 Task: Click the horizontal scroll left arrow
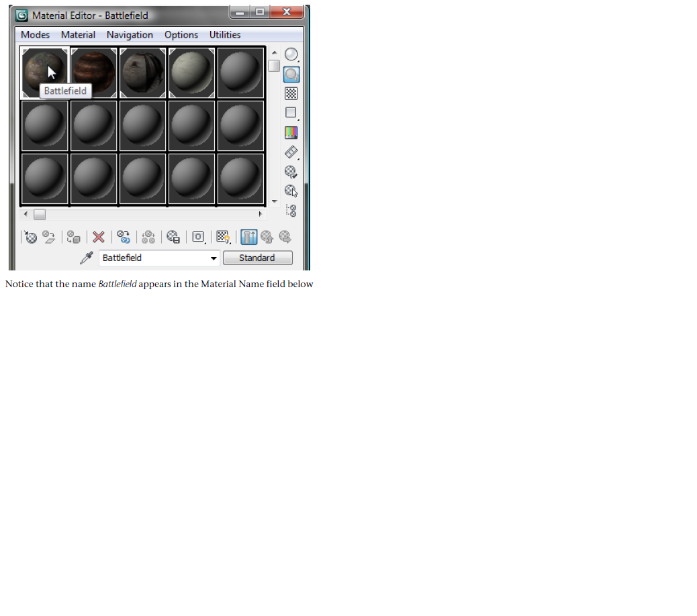click(x=26, y=214)
